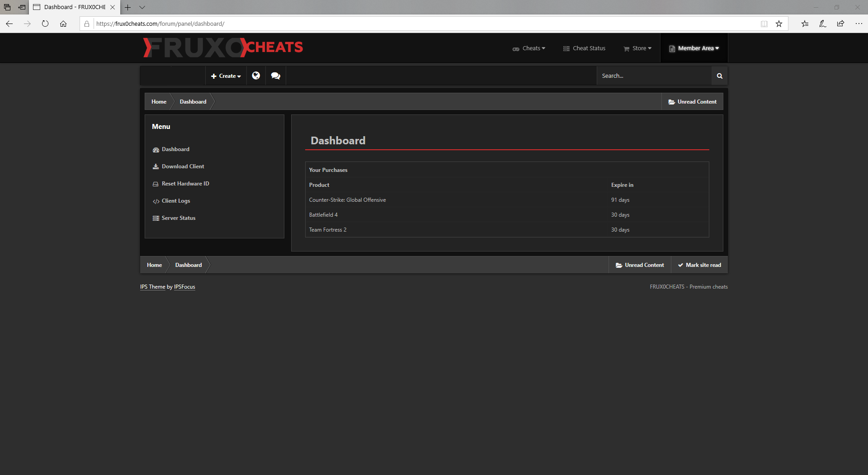
Task: Click the Counter-Strike: Global Offensive purchase row
Action: click(507, 200)
